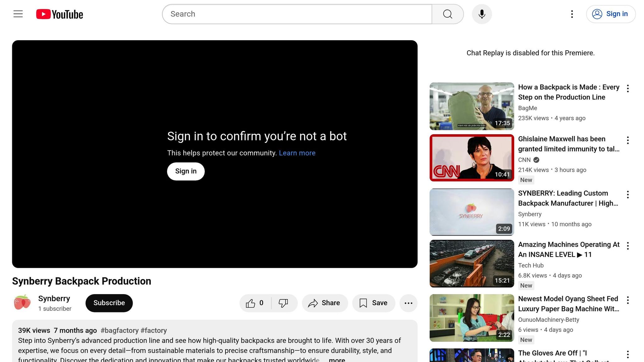
Task: Open SYNBERRY Leading Custom Backpack thumbnail
Action: click(x=472, y=212)
